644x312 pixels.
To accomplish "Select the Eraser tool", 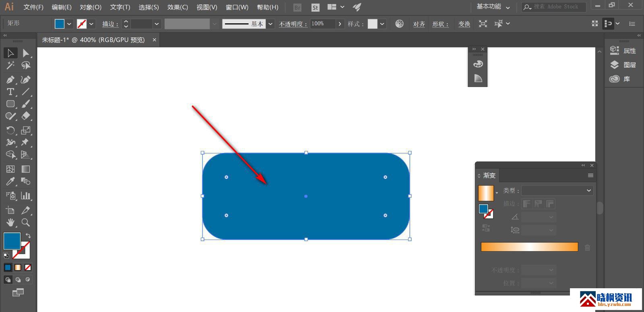I will [26, 116].
